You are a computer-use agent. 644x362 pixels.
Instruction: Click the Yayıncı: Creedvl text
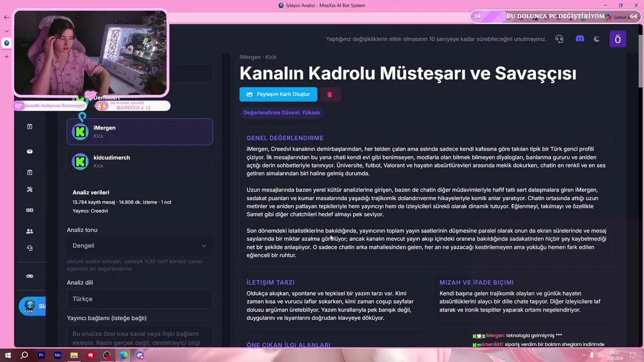90,211
